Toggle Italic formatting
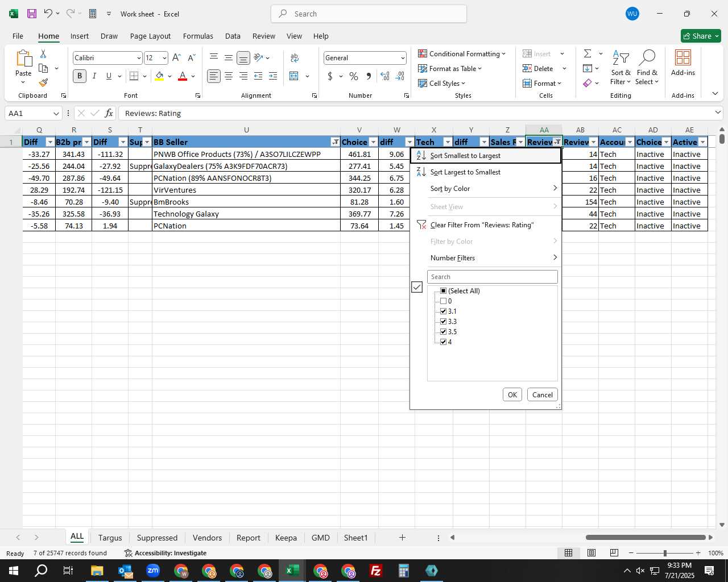The image size is (728, 582). (x=94, y=76)
